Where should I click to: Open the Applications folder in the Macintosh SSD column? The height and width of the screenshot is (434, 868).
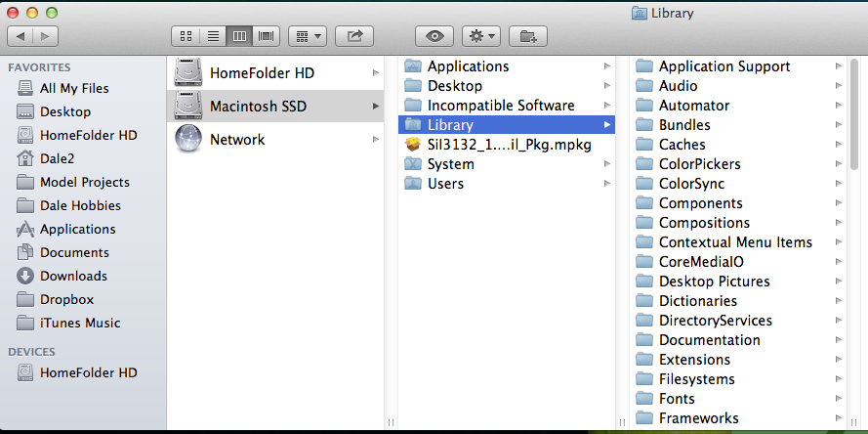coord(507,66)
